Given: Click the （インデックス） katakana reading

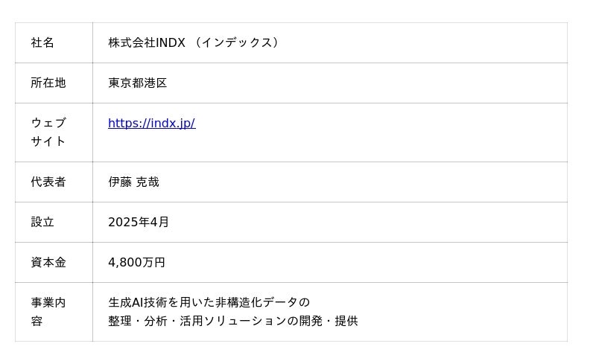Looking at the screenshot, I should point(236,43).
